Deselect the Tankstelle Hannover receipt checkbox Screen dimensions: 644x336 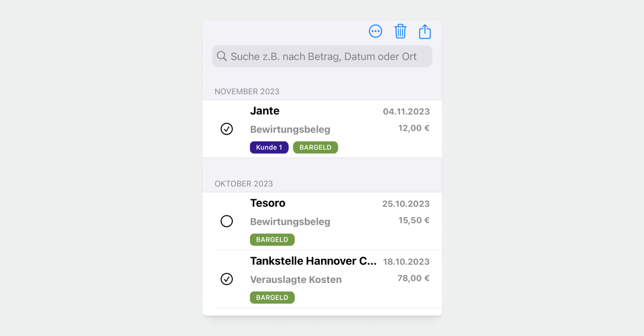tap(227, 279)
